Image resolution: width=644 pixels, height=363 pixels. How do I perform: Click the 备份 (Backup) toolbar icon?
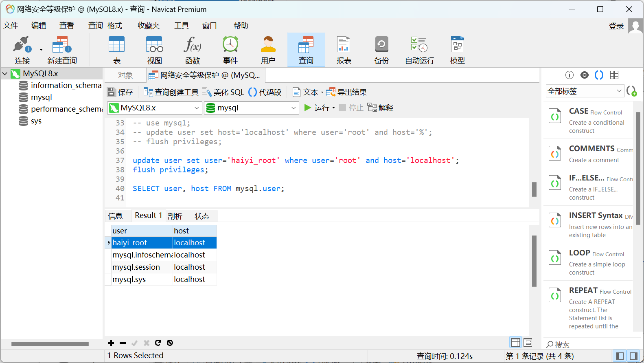tap(381, 50)
